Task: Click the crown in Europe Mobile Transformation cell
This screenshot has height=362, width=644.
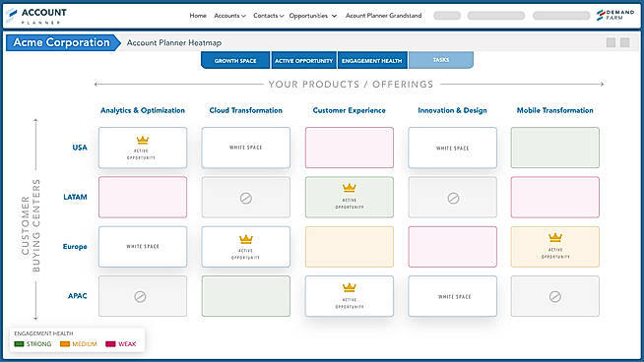Action: tap(554, 237)
